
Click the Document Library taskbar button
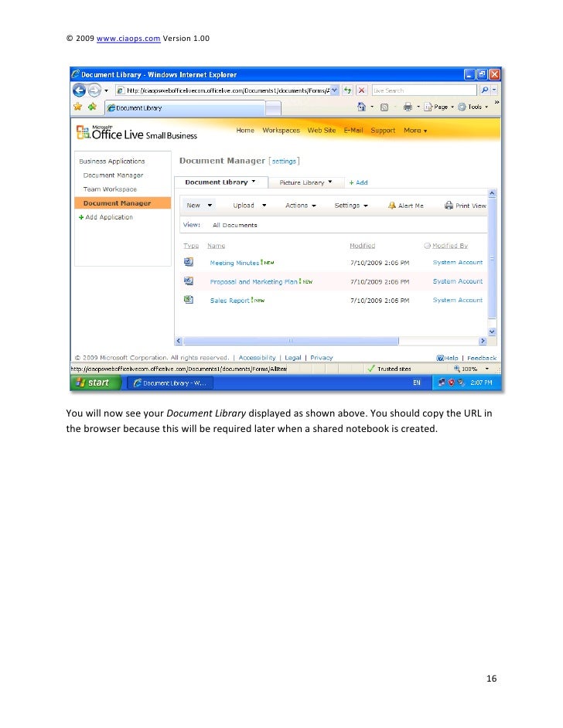(170, 383)
